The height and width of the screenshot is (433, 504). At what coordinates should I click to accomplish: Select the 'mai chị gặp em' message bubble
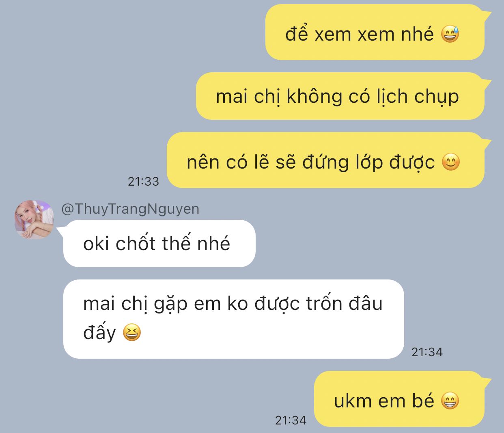234,319
